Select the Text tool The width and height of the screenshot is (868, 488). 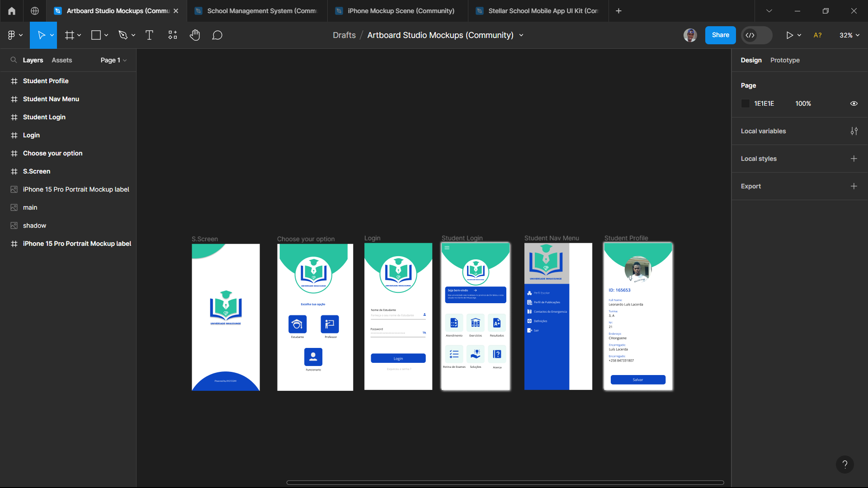(149, 35)
